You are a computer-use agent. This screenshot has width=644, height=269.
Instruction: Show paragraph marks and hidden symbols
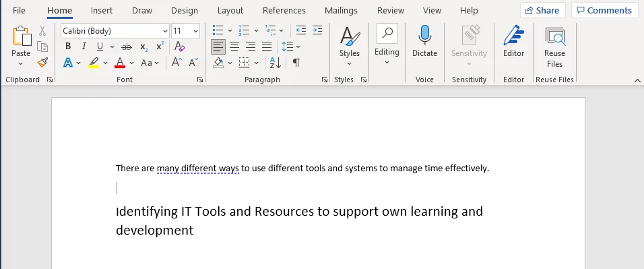tap(296, 63)
